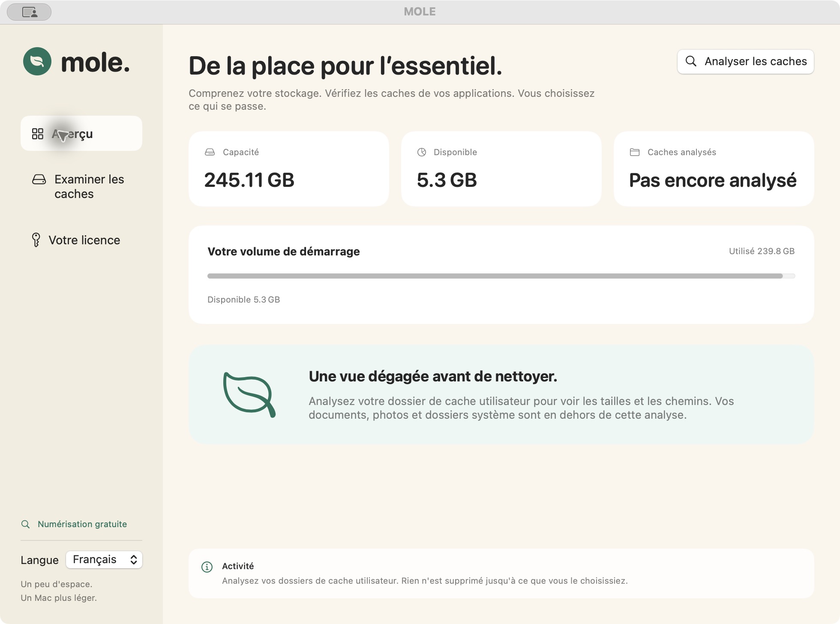This screenshot has height=624, width=840.
Task: Click the Votre volume de démarrage heading
Action: click(284, 252)
